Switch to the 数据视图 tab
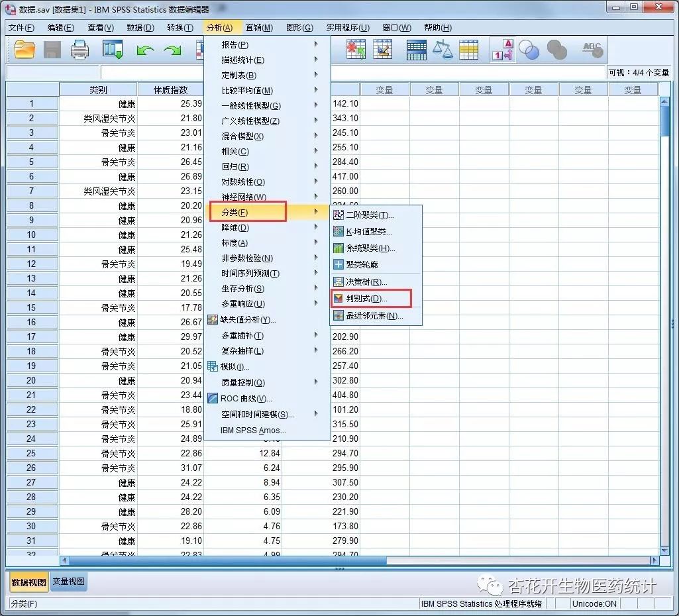The image size is (679, 616). click(x=28, y=582)
